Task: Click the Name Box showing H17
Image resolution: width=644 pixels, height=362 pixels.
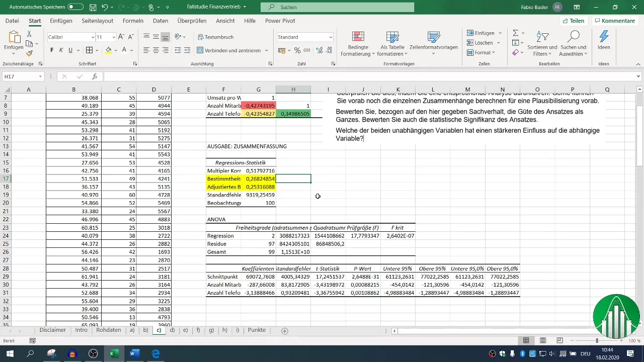Action: click(24, 76)
